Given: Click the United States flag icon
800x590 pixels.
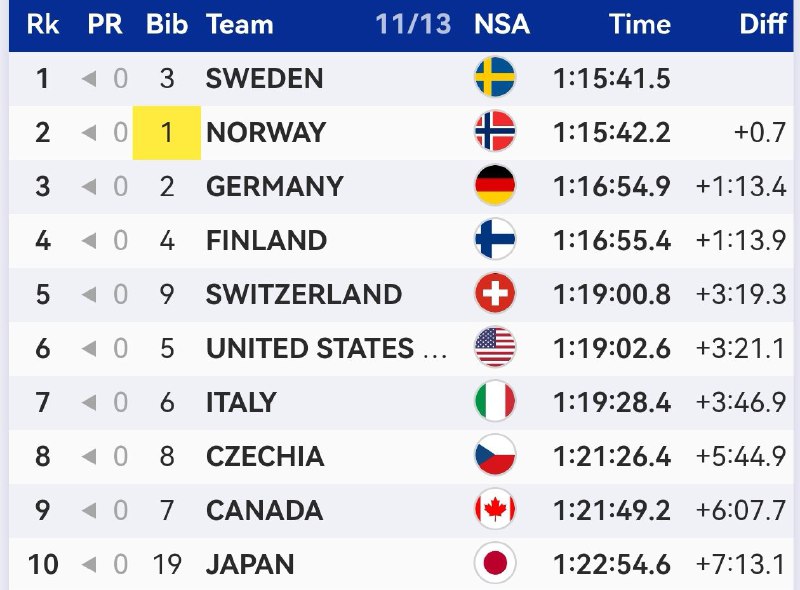Looking at the screenshot, I should [495, 348].
